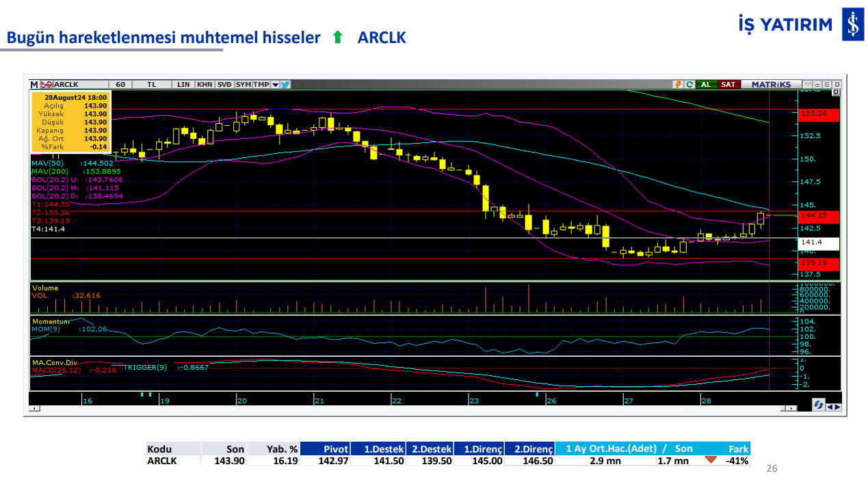Screen dimensions: 868x484
Task: Click the small square icon above the price axis
Action: (x=835, y=92)
